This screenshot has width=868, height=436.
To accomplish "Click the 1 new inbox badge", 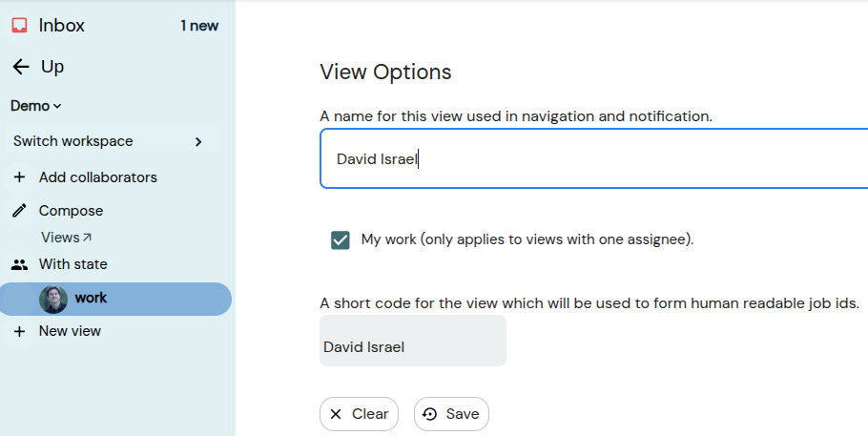I will tap(199, 26).
